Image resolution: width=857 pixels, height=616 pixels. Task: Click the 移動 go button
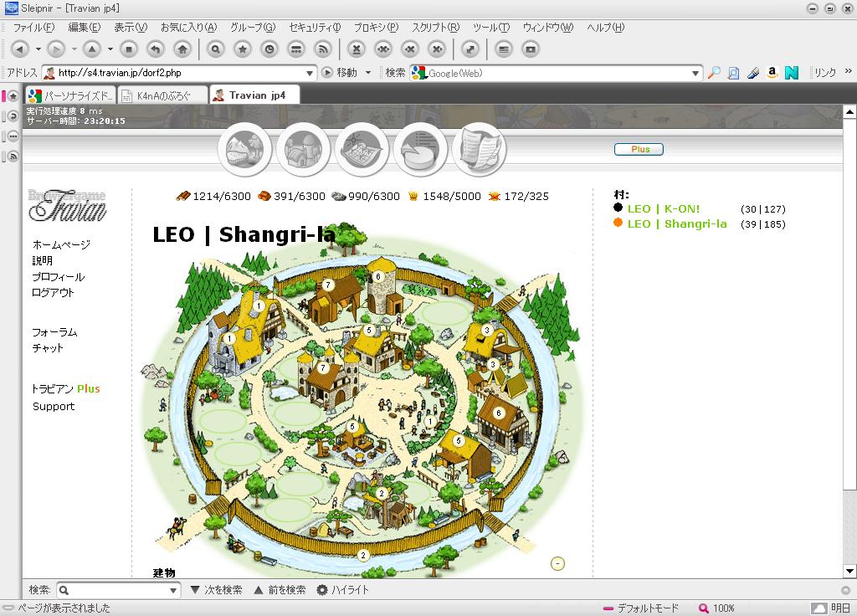(x=340, y=73)
